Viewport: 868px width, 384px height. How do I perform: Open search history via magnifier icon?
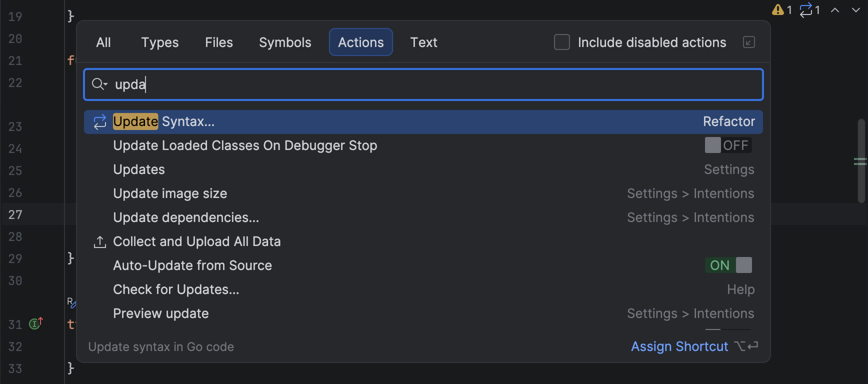coord(99,84)
